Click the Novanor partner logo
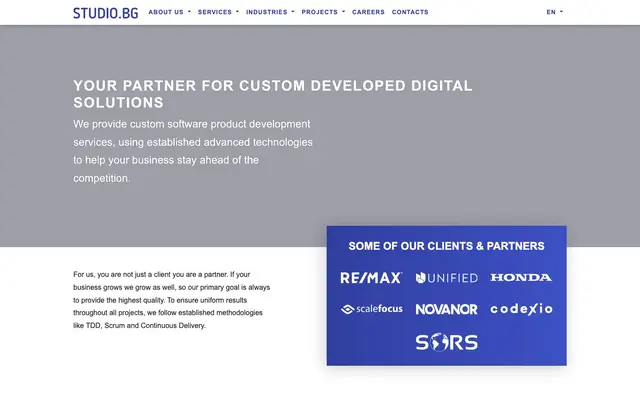 click(x=447, y=309)
